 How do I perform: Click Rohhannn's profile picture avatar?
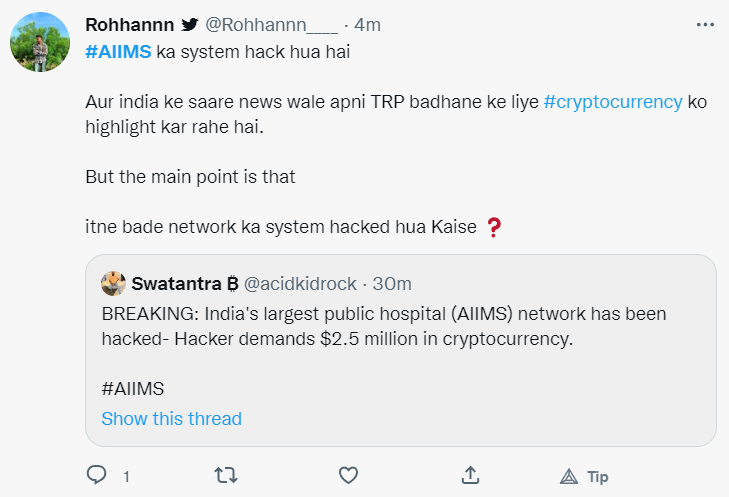tap(40, 42)
